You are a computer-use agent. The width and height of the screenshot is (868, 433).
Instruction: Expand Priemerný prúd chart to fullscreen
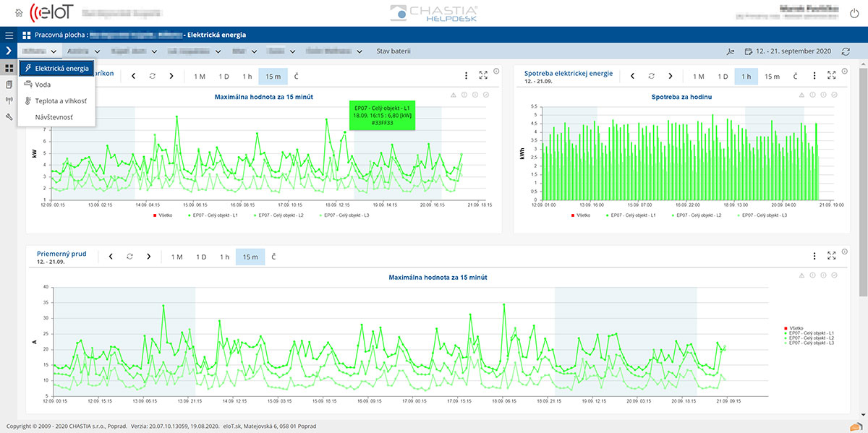pos(832,256)
